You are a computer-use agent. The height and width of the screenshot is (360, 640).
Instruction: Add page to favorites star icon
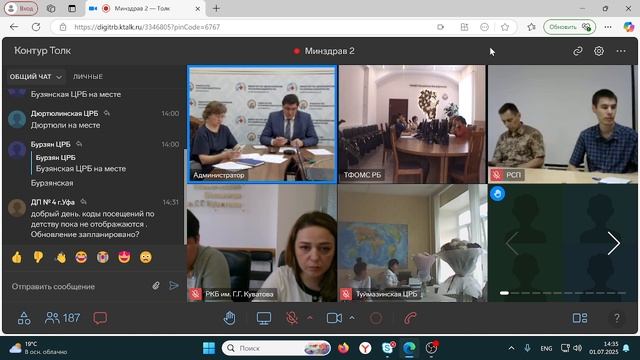pyautogui.click(x=505, y=27)
